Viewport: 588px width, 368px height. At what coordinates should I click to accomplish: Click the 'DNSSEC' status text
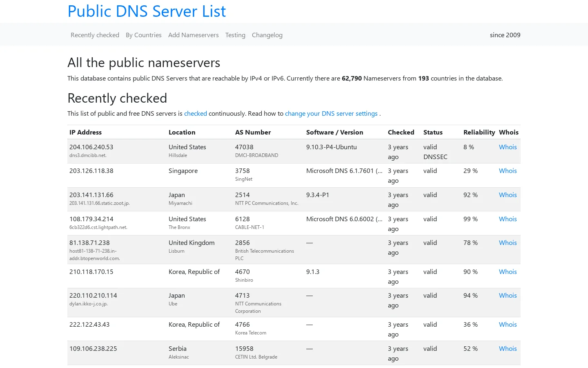coord(435,157)
